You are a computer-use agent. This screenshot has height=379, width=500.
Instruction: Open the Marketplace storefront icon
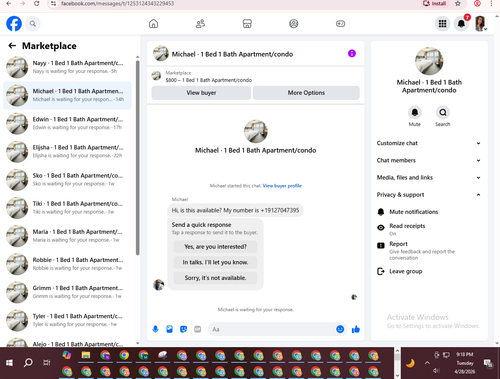click(x=247, y=24)
